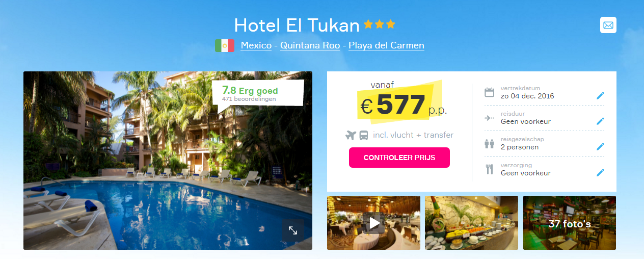This screenshot has width=644, height=259.
Task: Open the 37 foto's gallery thumbnail
Action: pos(570,223)
